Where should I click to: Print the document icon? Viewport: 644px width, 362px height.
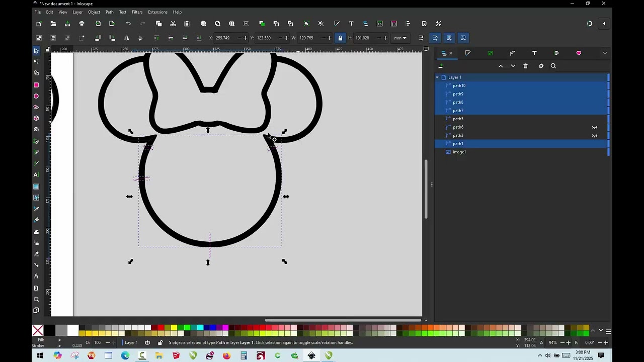point(82,24)
